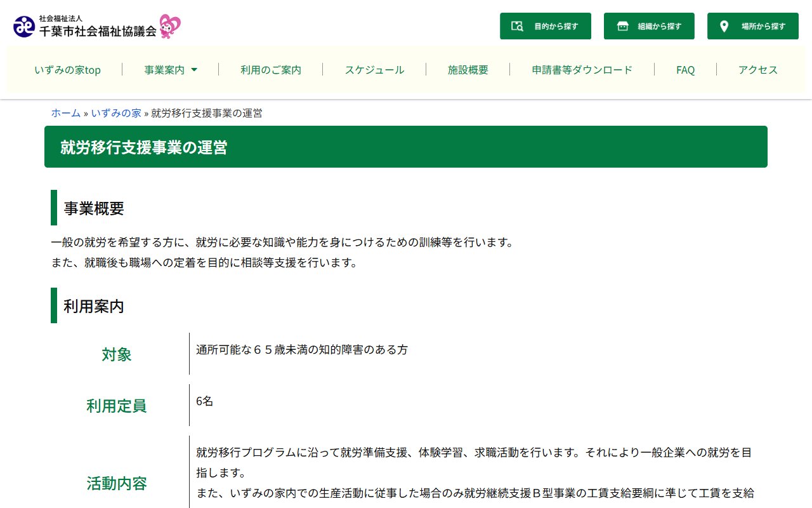
Task: Click sentence beginning また、就職後も職場への定着
Action: coord(204,262)
